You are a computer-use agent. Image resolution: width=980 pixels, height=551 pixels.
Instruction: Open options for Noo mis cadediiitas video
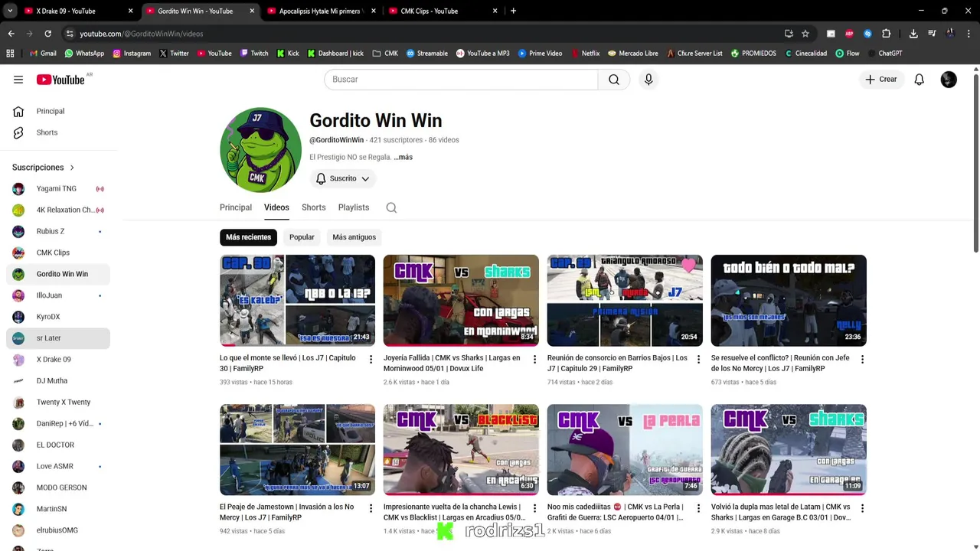699,509
